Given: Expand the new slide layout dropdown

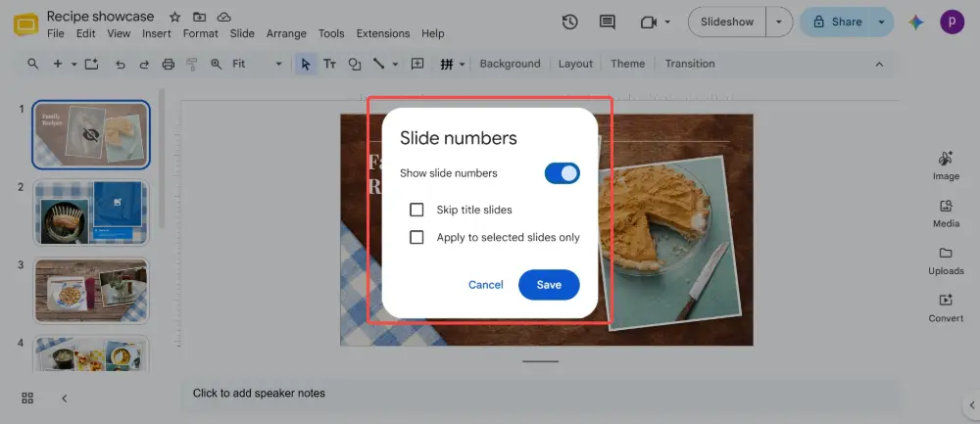Looking at the screenshot, I should click(x=73, y=64).
